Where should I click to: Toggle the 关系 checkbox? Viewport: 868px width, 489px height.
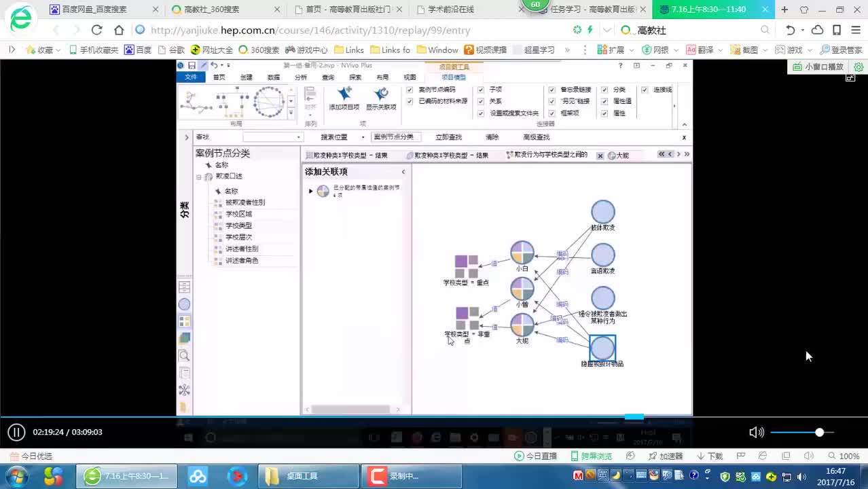click(x=481, y=101)
